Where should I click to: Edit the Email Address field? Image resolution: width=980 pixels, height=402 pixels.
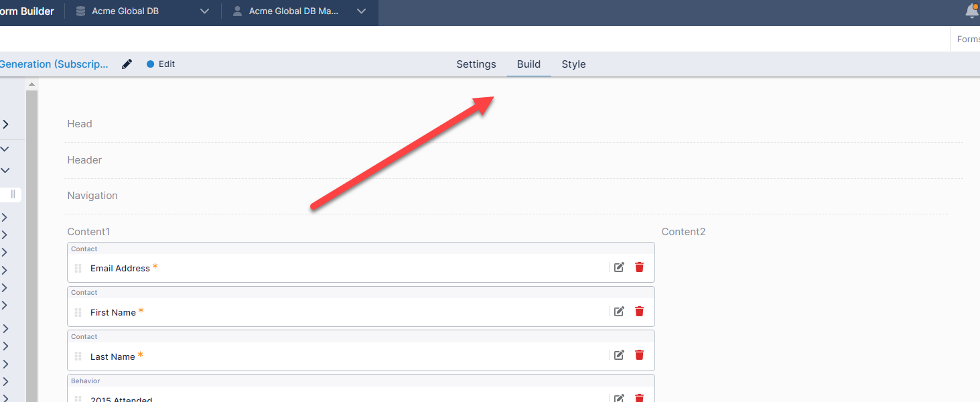click(x=619, y=267)
